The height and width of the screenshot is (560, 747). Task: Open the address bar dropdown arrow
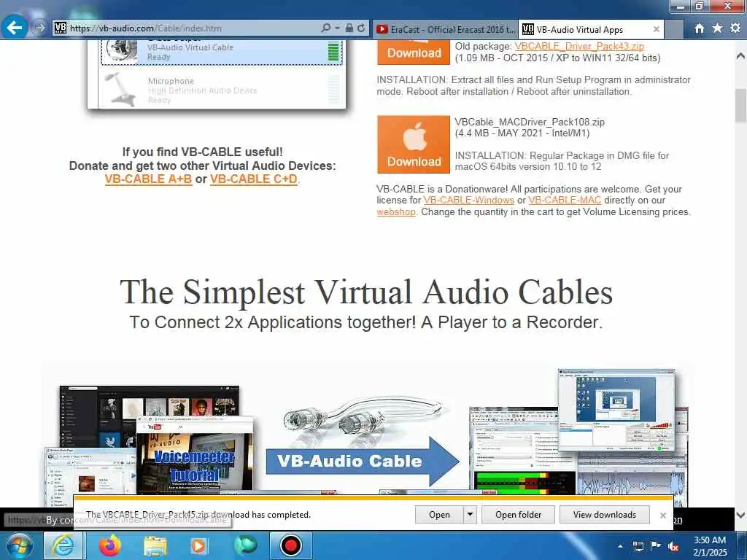click(x=337, y=28)
